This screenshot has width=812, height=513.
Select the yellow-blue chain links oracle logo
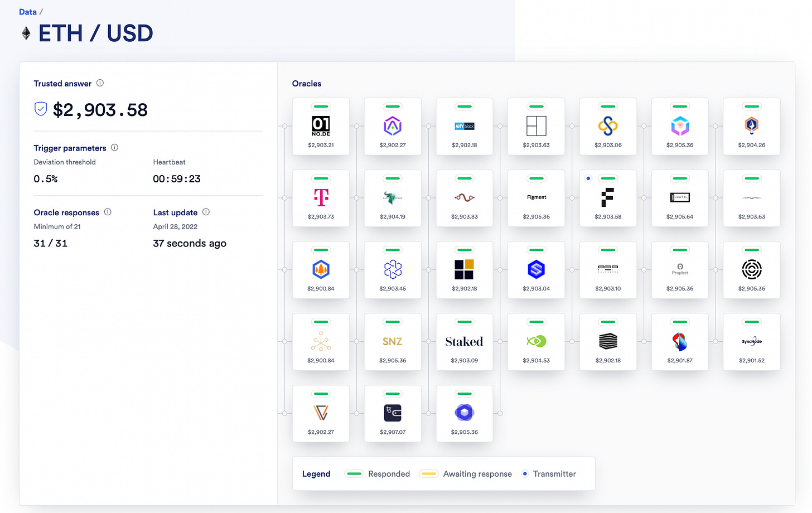point(608,126)
